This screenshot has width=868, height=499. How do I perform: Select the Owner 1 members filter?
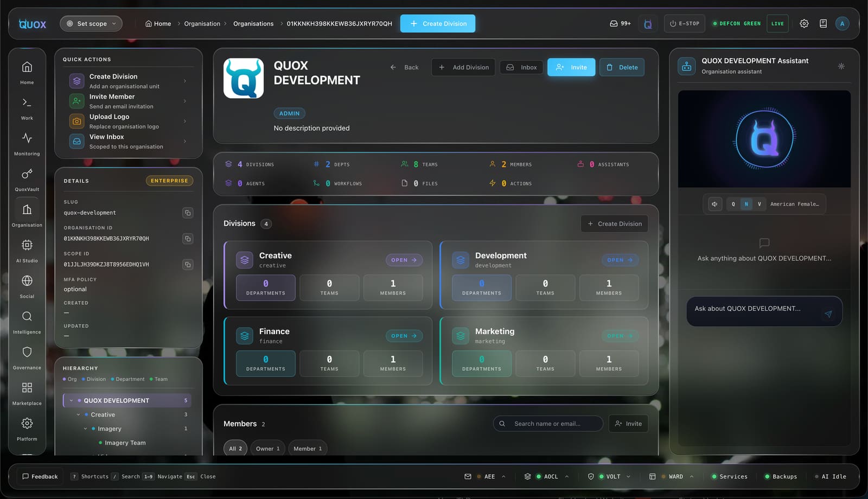click(268, 449)
